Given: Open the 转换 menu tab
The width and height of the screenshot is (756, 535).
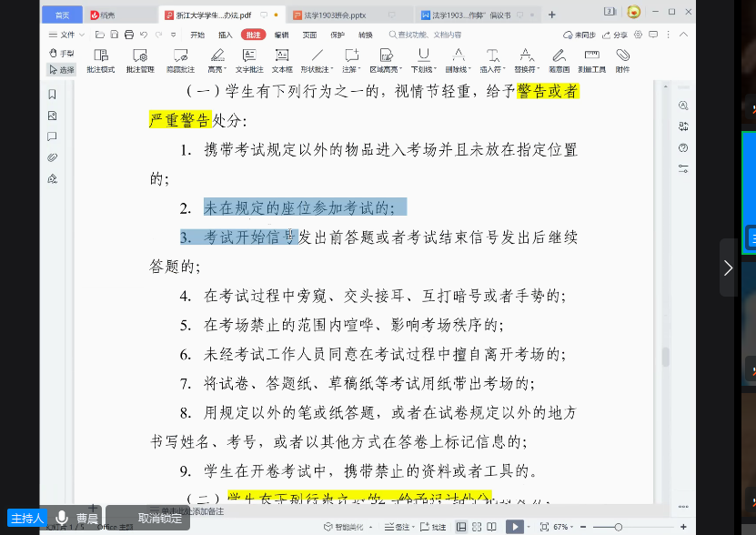Looking at the screenshot, I should click(366, 35).
